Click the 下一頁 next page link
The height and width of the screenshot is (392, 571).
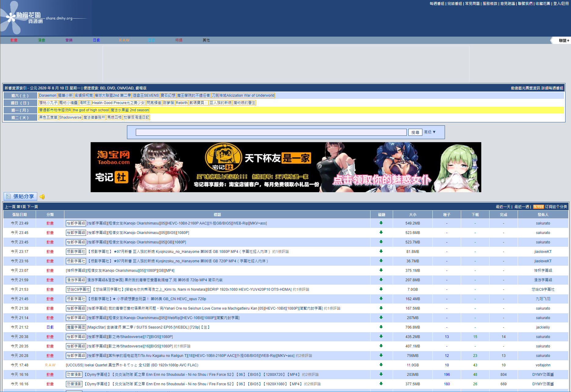pos(33,207)
